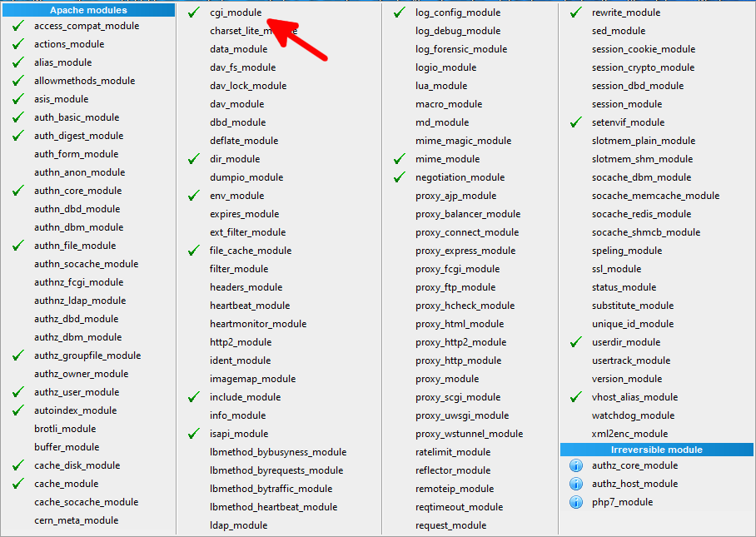The height and width of the screenshot is (537, 756).
Task: Click the info icon beside authz_core_module
Action: click(575, 465)
